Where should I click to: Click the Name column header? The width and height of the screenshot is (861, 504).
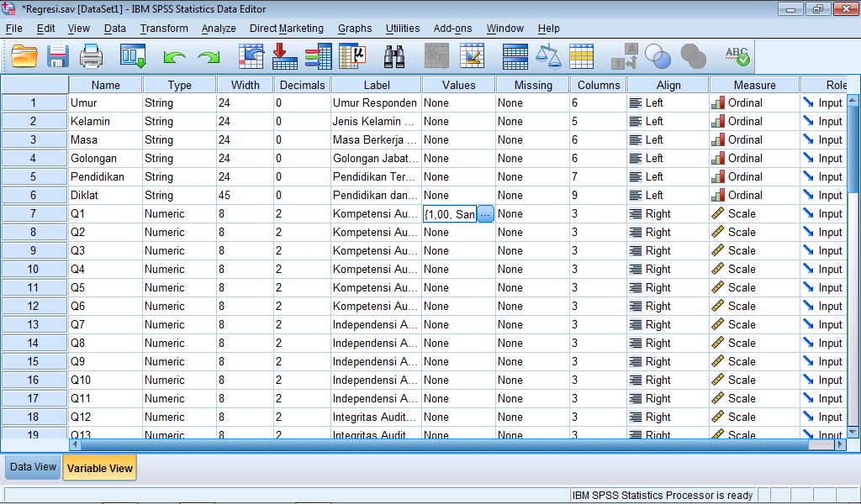(105, 85)
